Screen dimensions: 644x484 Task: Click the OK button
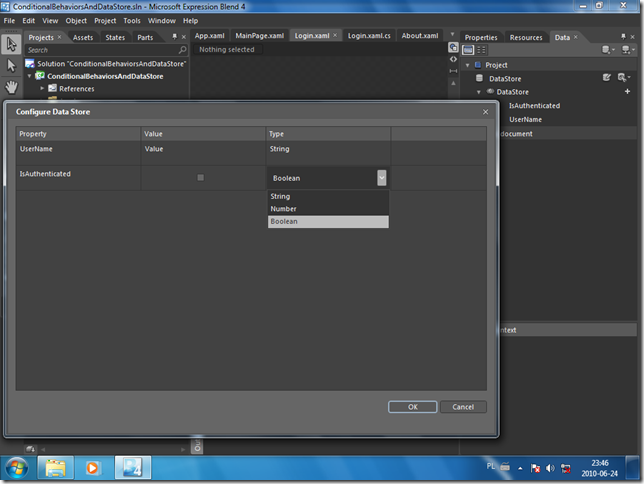(x=413, y=407)
